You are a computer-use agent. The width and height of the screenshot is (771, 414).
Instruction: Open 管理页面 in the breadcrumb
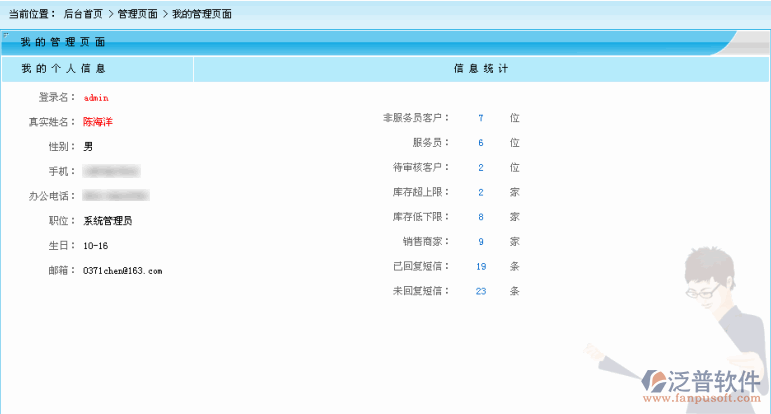(137, 14)
